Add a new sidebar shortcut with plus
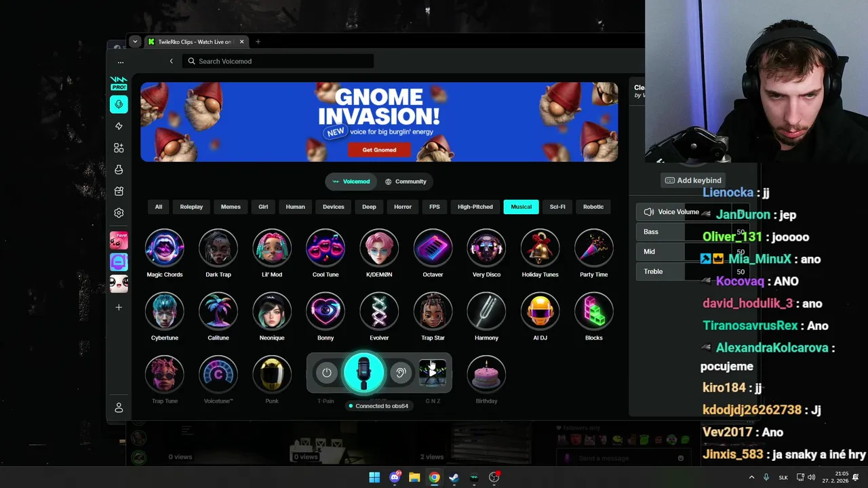The image size is (868, 488). [119, 307]
